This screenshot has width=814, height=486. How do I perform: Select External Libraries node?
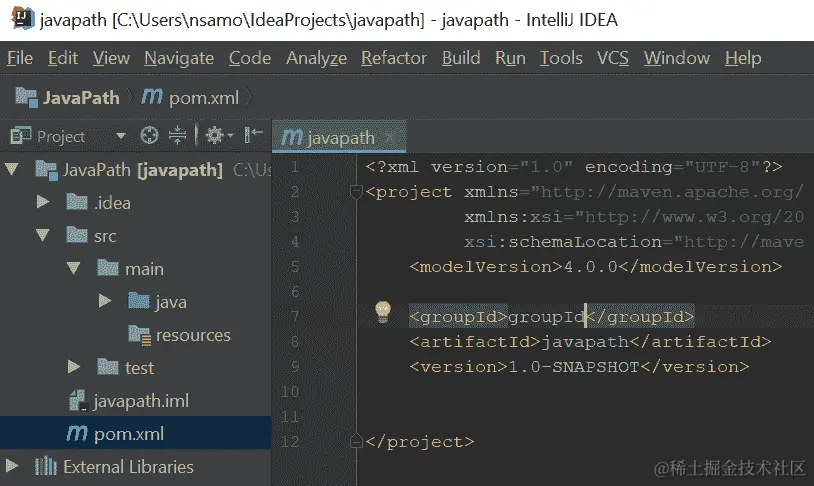(128, 467)
